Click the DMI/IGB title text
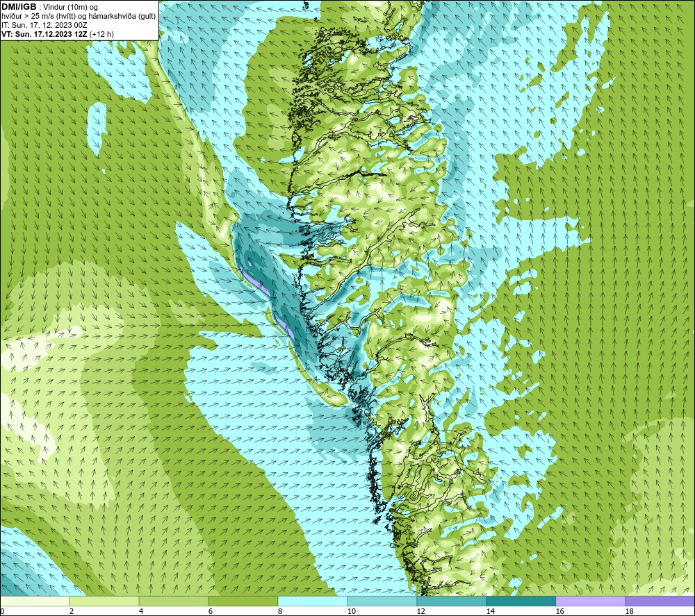This screenshot has width=695, height=616. [19, 7]
